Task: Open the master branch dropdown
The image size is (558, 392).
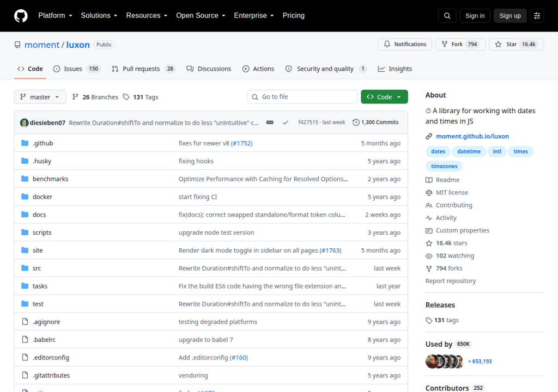Action: coord(40,97)
